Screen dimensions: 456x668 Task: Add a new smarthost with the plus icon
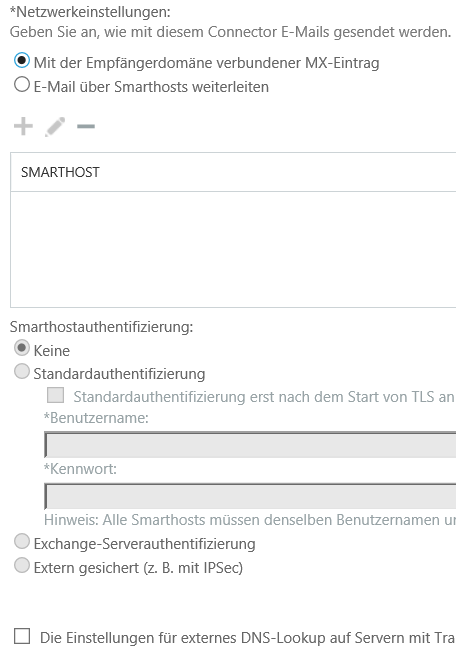pos(23,127)
